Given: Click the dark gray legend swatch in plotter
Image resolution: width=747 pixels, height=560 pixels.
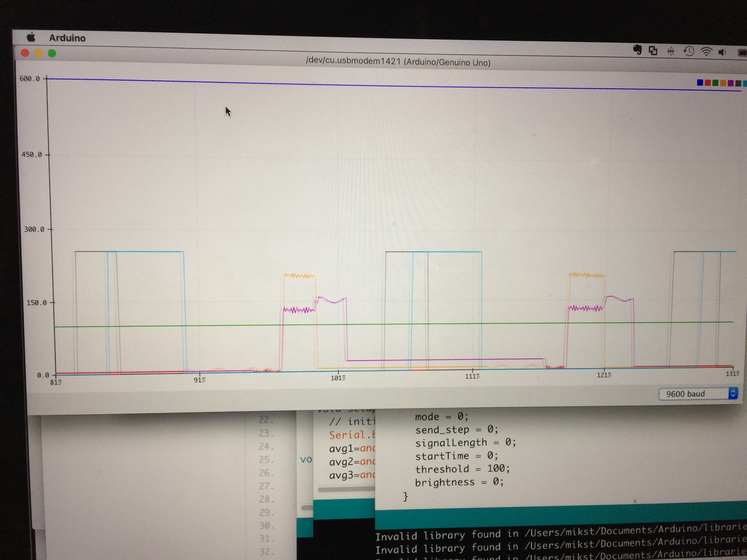Looking at the screenshot, I should click(x=738, y=83).
